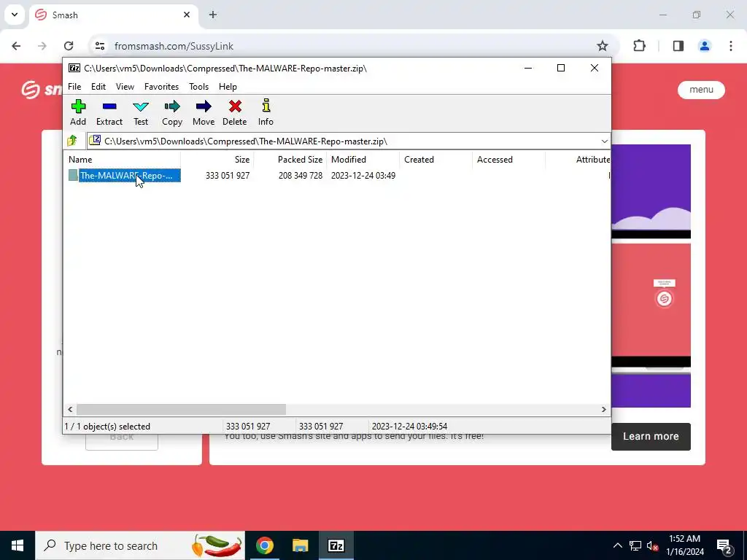Sort by Attributes column header
This screenshot has width=747, height=560.
[x=578, y=160]
